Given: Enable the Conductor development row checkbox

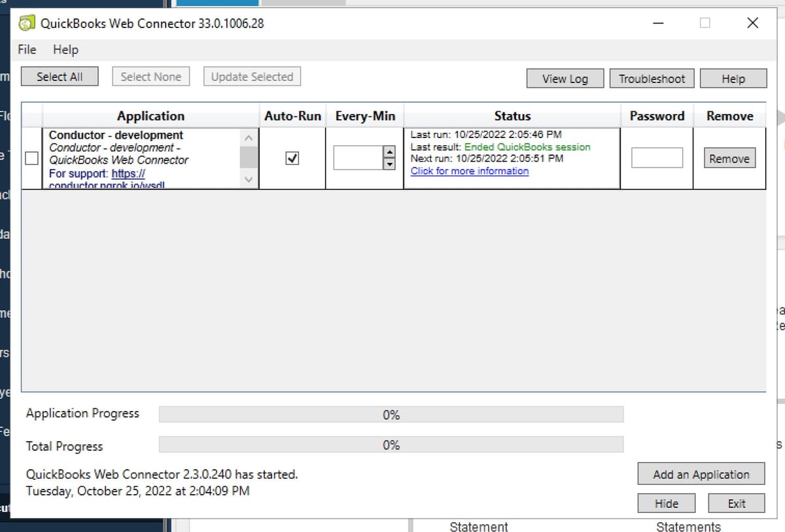Looking at the screenshot, I should point(31,158).
